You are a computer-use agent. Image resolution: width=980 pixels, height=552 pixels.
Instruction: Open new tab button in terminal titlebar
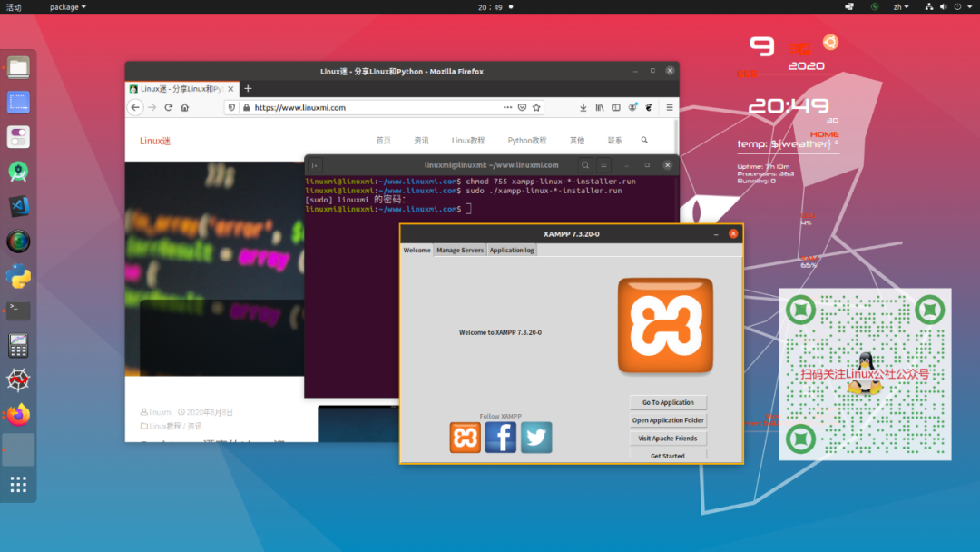point(316,165)
